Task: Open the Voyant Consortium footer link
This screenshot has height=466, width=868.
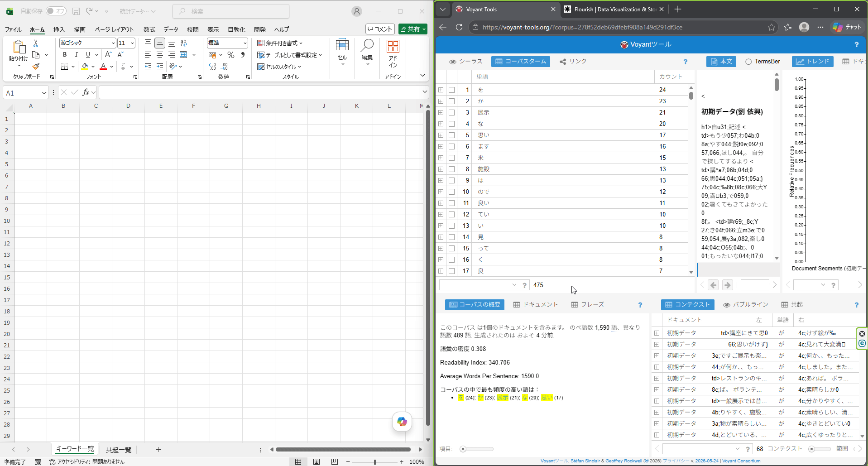Action: 741,461
